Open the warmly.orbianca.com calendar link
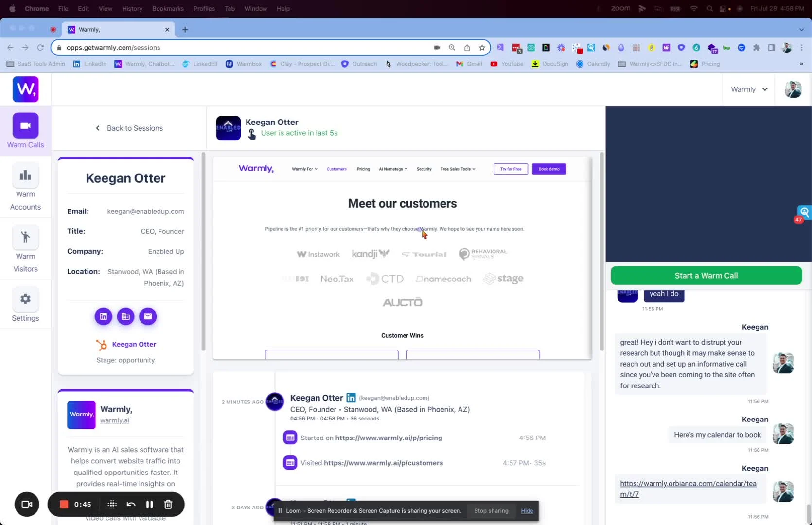The image size is (812, 525). (x=688, y=489)
